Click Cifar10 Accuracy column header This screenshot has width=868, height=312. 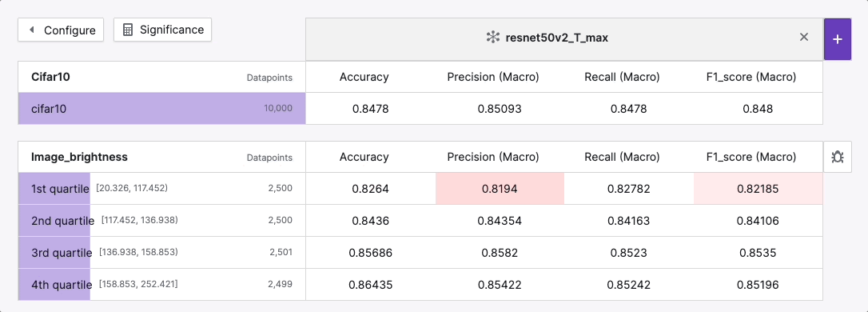pyautogui.click(x=364, y=77)
